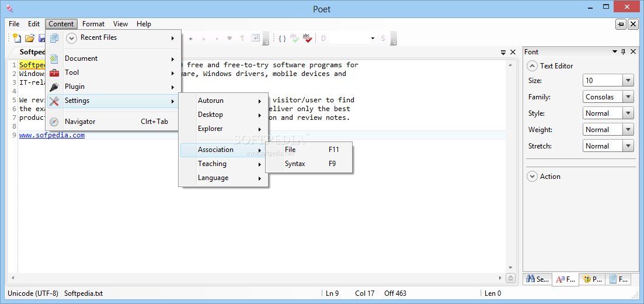
Task: Close the Softpedia document tab
Action: 513,52
